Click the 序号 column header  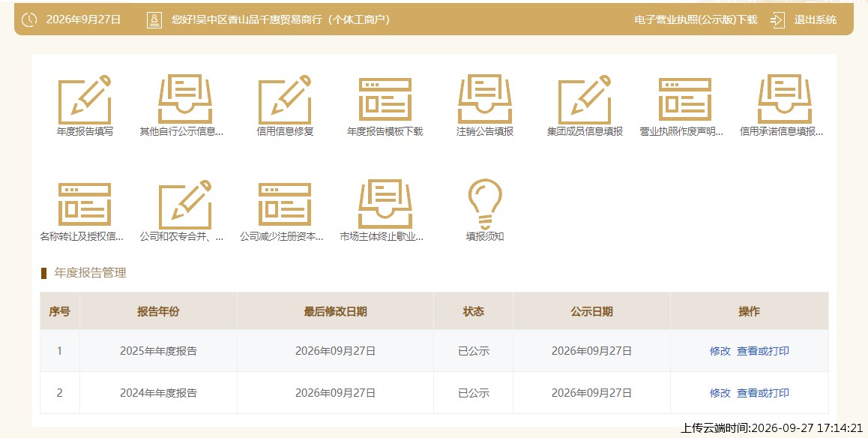click(60, 311)
